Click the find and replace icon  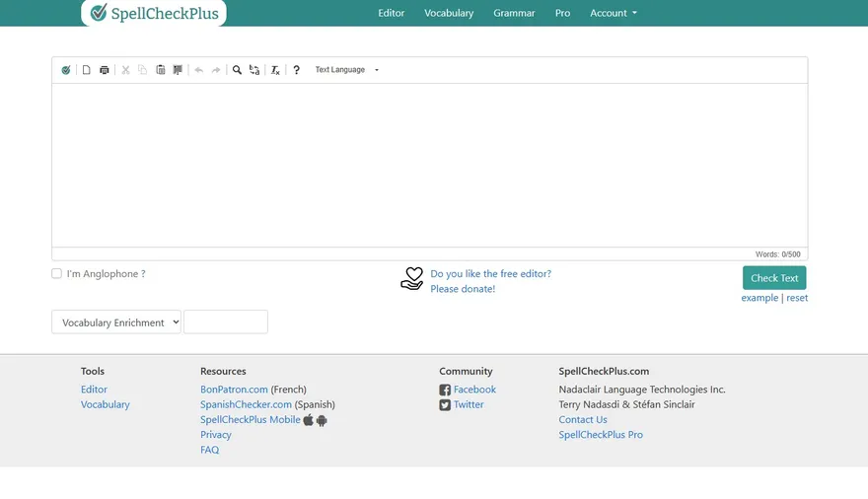coord(254,70)
